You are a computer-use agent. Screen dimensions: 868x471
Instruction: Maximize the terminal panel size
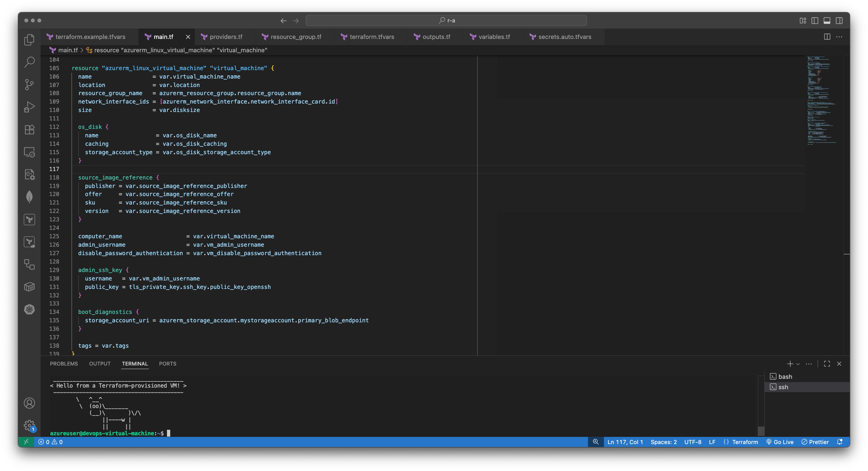coord(827,364)
